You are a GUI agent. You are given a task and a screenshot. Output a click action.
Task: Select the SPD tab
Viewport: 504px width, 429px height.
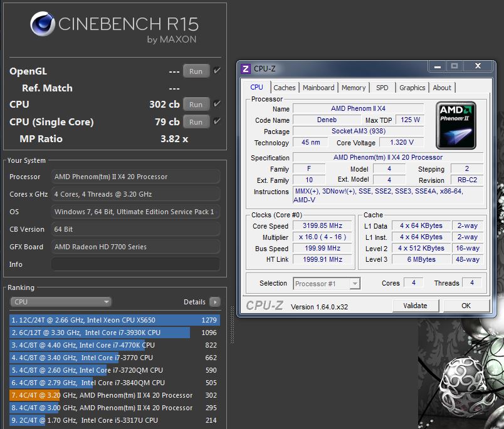pos(382,88)
